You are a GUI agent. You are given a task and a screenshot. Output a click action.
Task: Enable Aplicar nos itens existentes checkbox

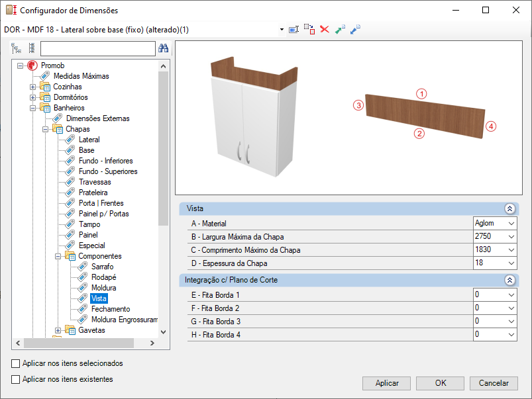coord(15,379)
